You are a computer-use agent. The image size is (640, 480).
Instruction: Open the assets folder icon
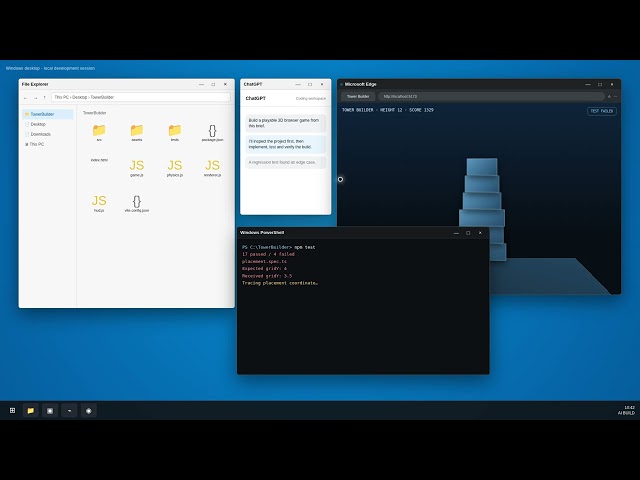(137, 131)
